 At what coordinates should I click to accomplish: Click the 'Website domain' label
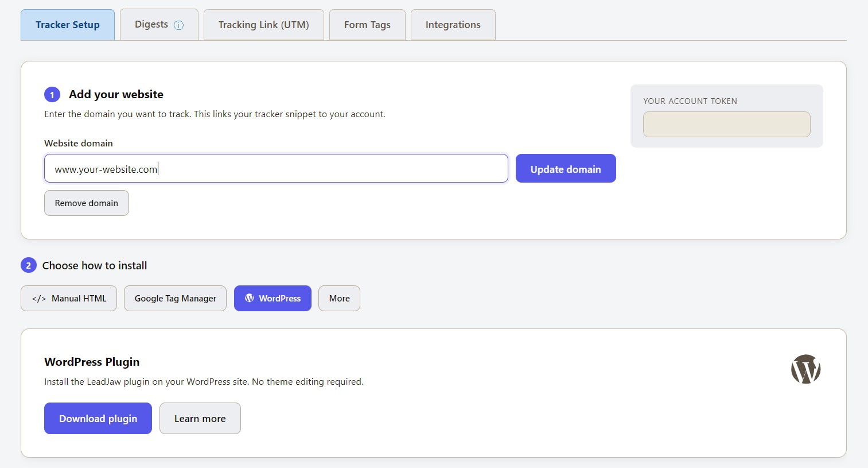[x=79, y=143]
